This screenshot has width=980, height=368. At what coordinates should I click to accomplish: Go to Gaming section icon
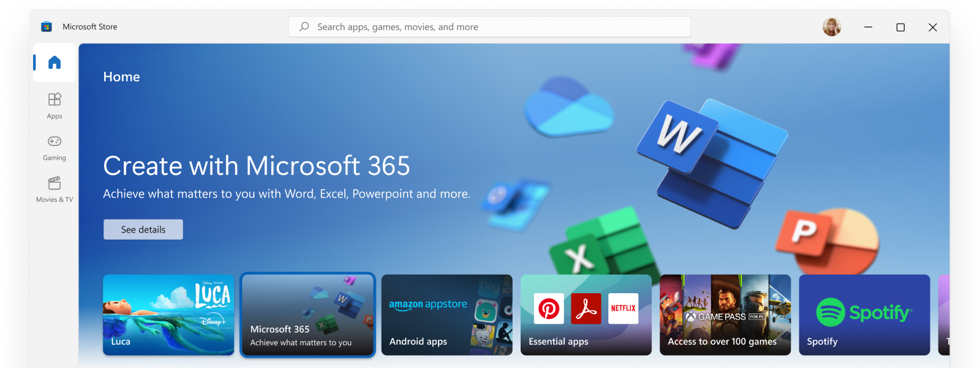55,142
